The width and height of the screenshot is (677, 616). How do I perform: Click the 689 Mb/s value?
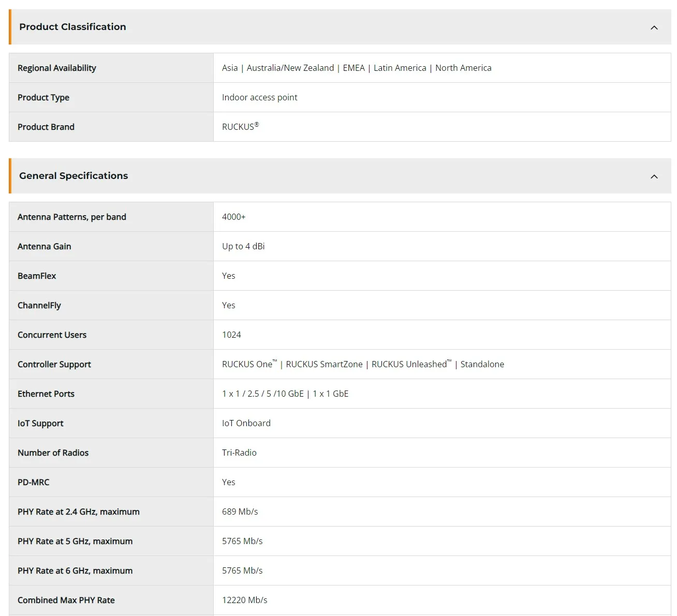click(240, 512)
